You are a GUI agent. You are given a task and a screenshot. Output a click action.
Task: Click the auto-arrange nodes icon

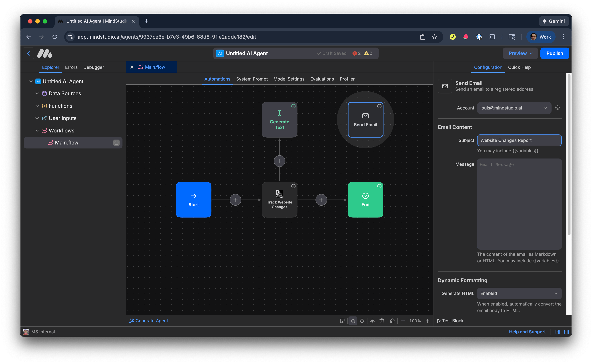coord(372,321)
